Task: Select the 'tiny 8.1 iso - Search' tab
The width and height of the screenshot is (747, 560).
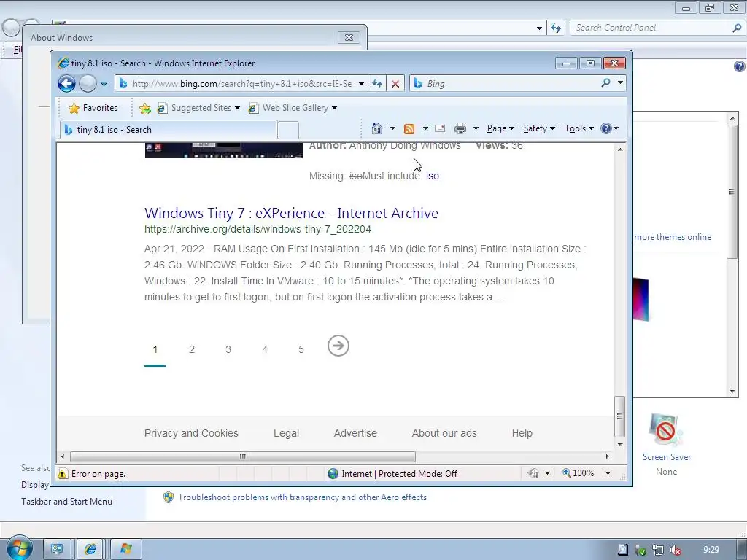Action: coord(169,130)
